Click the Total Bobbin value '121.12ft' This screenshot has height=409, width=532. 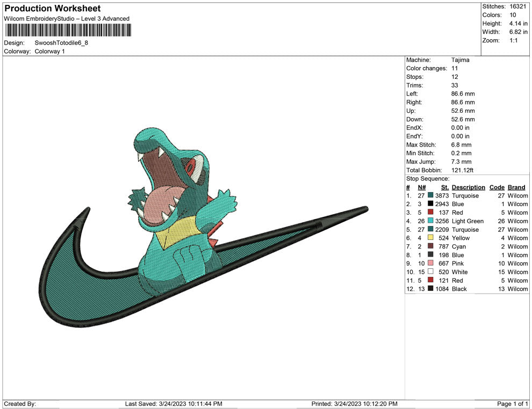pyautogui.click(x=463, y=170)
